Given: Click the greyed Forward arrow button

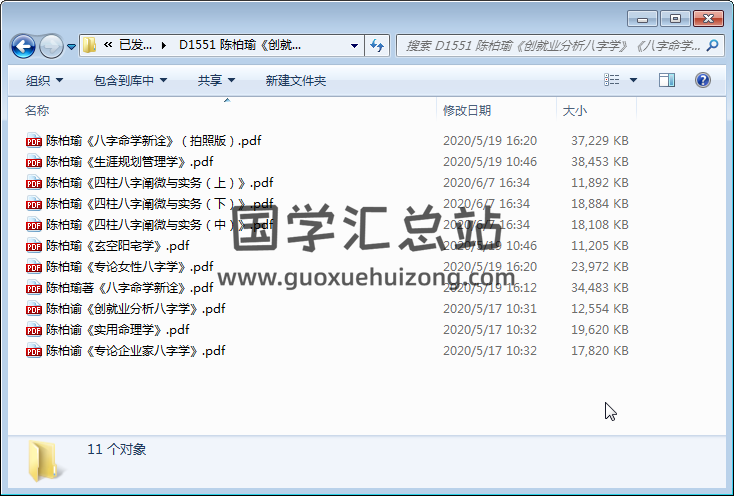Looking at the screenshot, I should pos(51,46).
